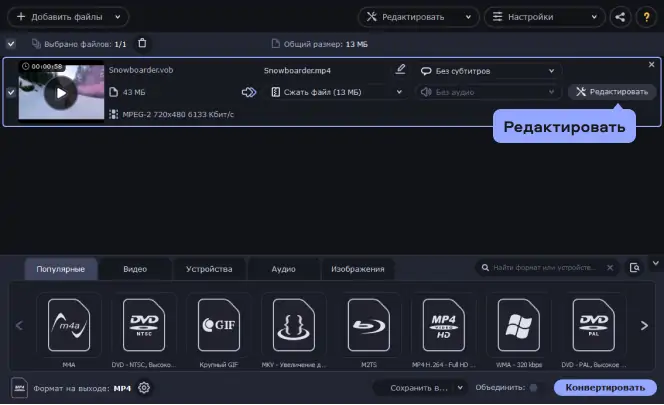Rename output file using pencil icon

[x=401, y=70]
